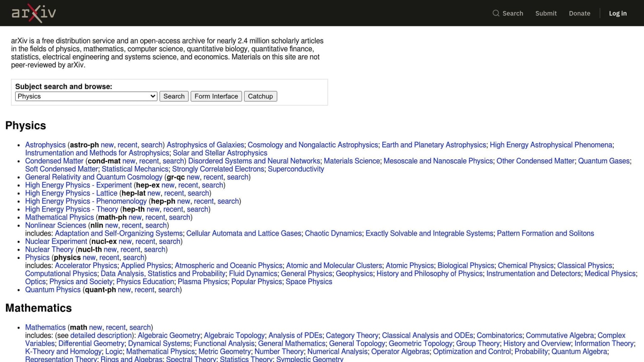Open Cellular Automata and Lattice Gases

click(x=244, y=233)
